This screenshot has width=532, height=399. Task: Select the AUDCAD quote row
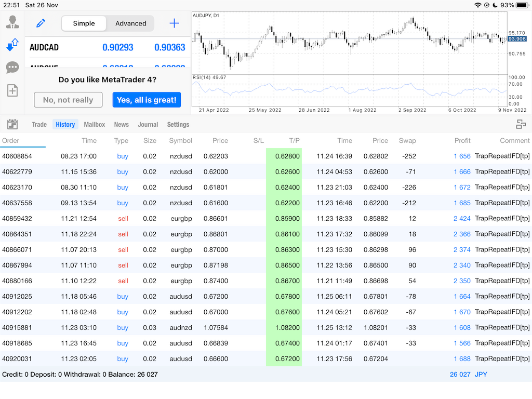coord(108,47)
